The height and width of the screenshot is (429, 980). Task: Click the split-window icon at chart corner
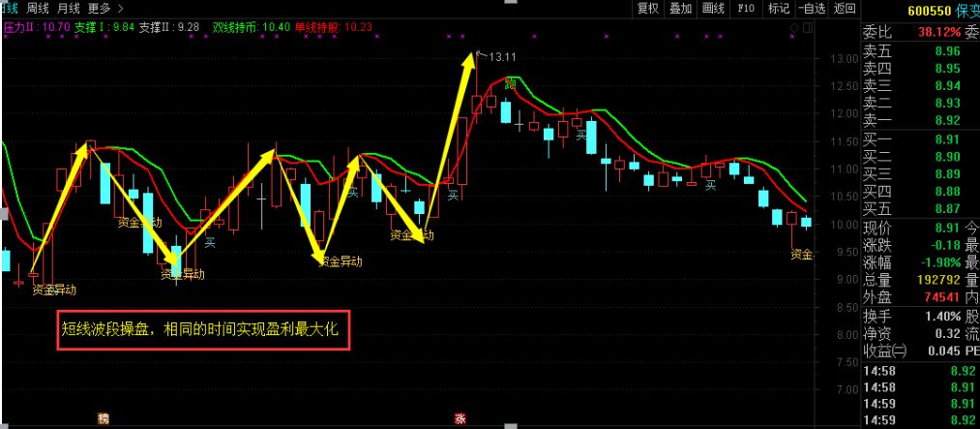807,27
